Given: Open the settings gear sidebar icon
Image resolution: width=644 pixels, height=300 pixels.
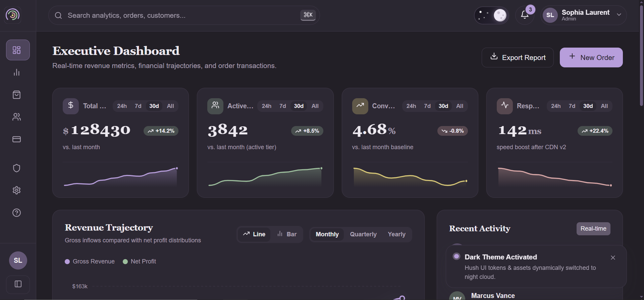Looking at the screenshot, I should click(x=16, y=190).
